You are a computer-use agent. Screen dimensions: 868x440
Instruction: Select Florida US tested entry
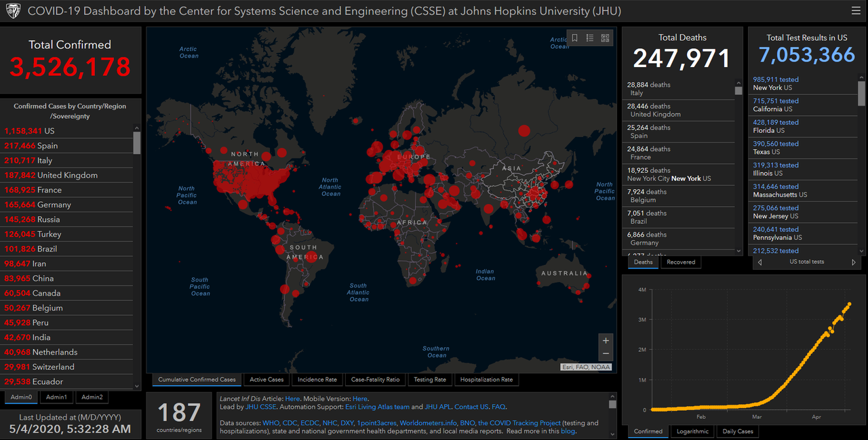[803, 126]
